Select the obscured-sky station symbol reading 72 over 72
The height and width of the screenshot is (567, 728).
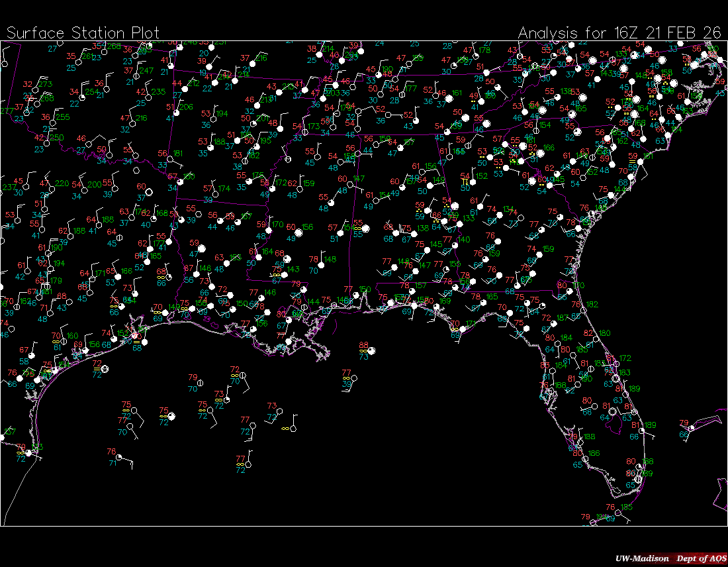[x=104, y=368]
